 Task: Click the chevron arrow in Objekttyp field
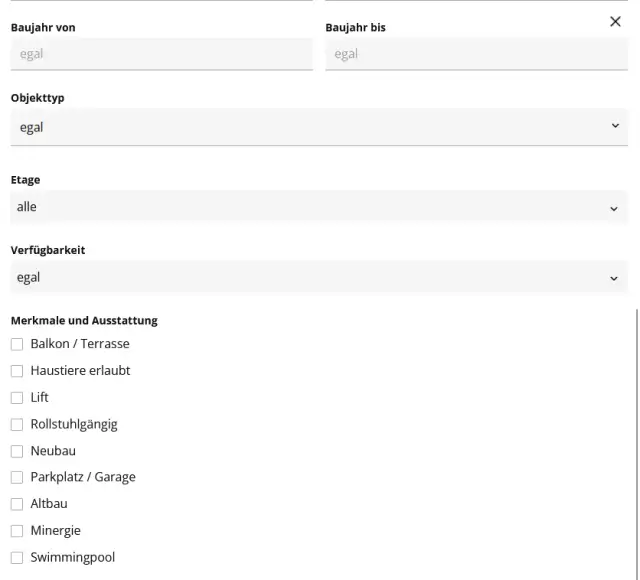point(614,127)
